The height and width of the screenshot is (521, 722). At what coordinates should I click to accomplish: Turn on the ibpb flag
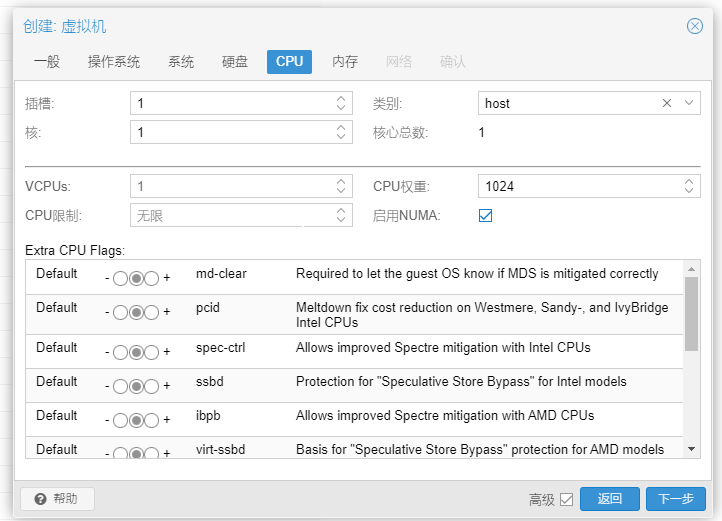click(x=151, y=421)
